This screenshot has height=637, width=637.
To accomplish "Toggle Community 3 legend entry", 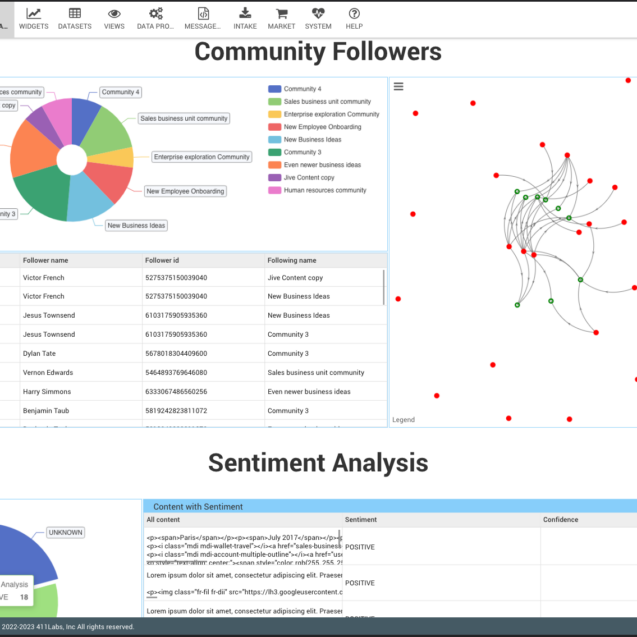I will (295, 152).
